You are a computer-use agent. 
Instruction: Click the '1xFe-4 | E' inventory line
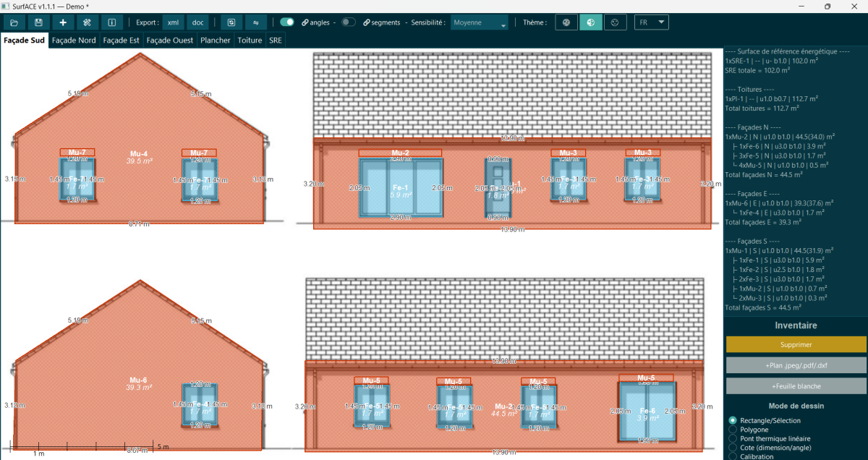[780, 213]
